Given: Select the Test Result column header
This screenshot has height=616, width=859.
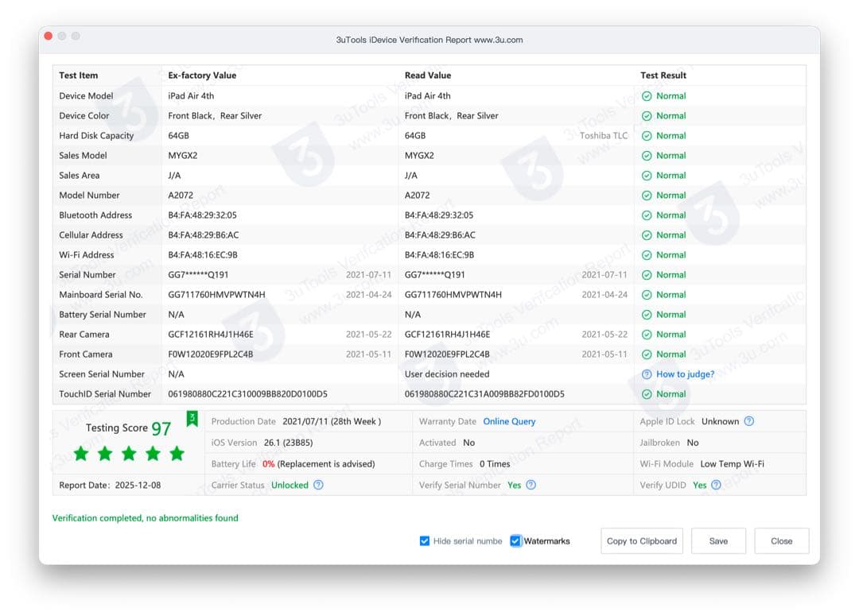Looking at the screenshot, I should (663, 75).
